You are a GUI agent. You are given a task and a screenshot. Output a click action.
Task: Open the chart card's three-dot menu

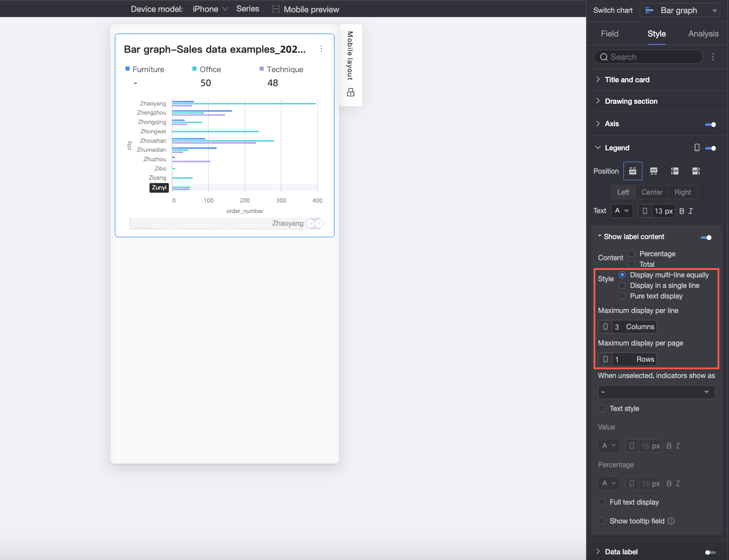coord(321,49)
